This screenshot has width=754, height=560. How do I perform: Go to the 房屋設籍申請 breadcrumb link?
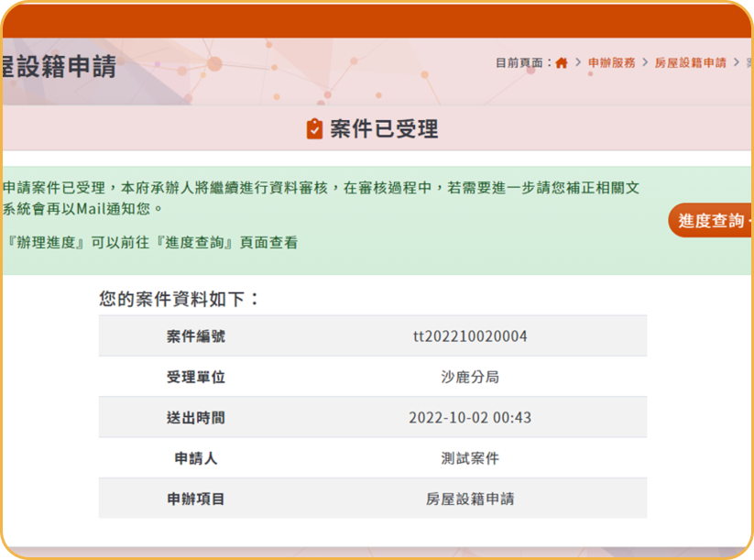690,63
